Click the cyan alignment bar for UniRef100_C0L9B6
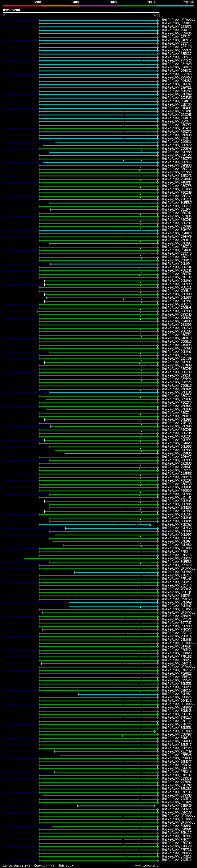The width and height of the screenshot is (197, 868). [x=117, y=572]
